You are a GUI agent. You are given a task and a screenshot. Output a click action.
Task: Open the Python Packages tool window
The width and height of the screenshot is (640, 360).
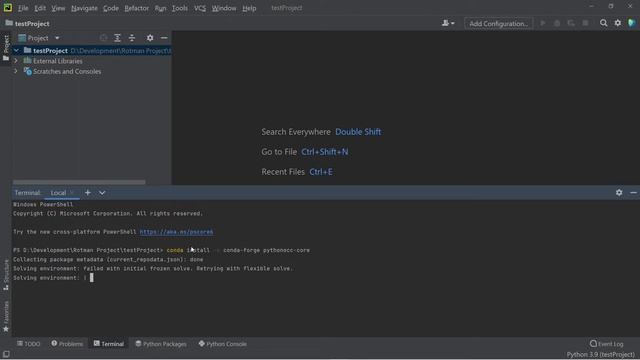click(x=161, y=344)
